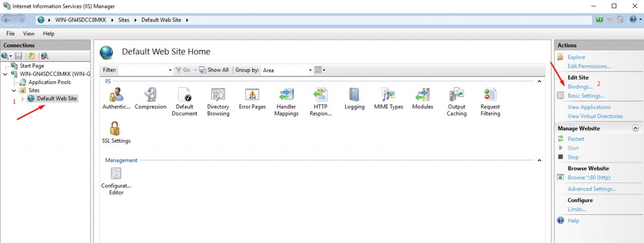644x243 pixels.
Task: Open Handler Mappings feature
Action: (x=286, y=102)
